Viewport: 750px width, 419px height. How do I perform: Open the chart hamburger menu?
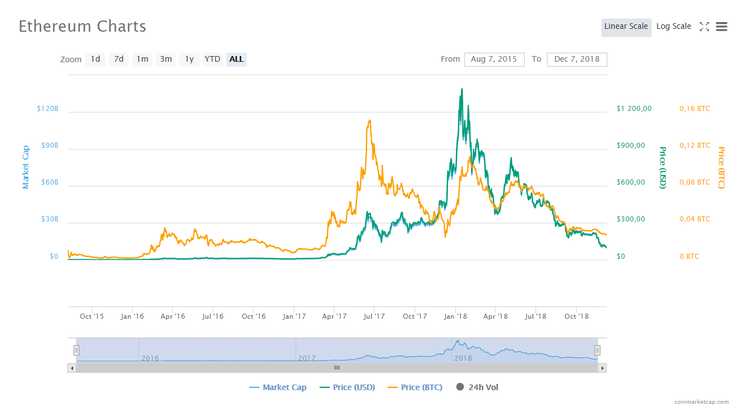pos(722,27)
